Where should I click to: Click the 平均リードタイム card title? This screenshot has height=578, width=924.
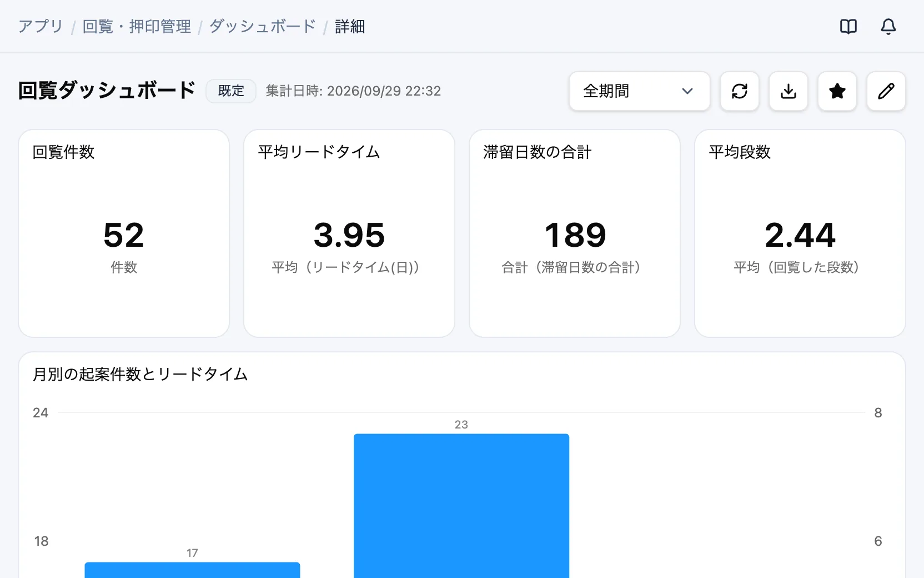319,152
